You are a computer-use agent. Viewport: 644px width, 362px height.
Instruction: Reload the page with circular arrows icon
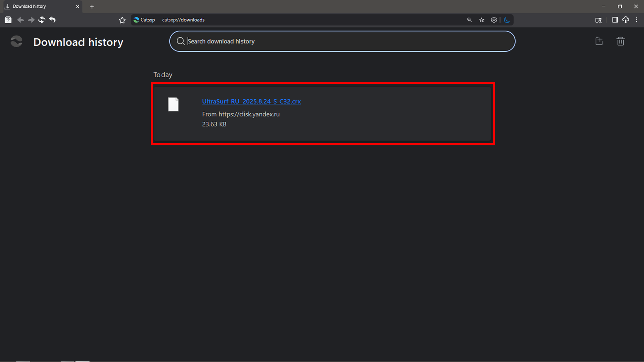[x=42, y=20]
